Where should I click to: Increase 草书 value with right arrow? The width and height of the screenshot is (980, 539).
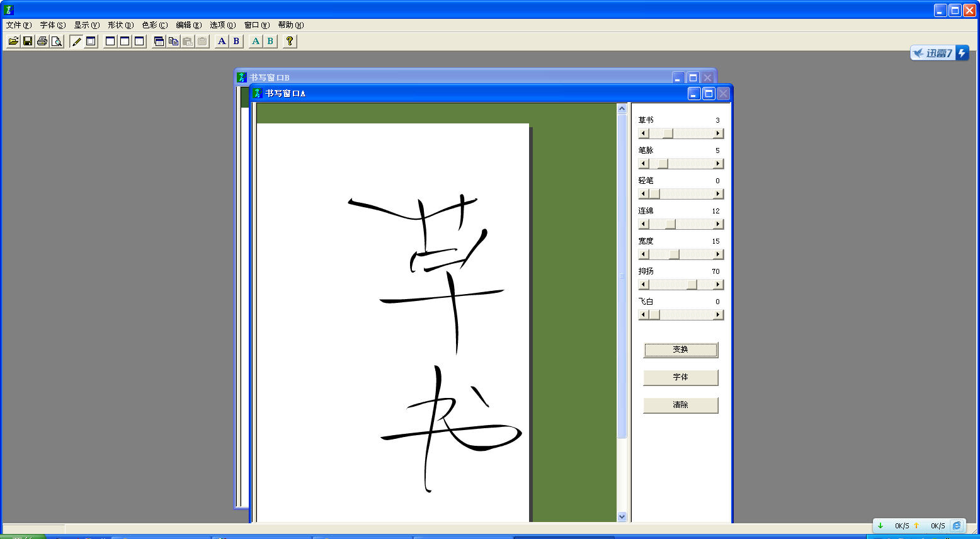(x=718, y=133)
